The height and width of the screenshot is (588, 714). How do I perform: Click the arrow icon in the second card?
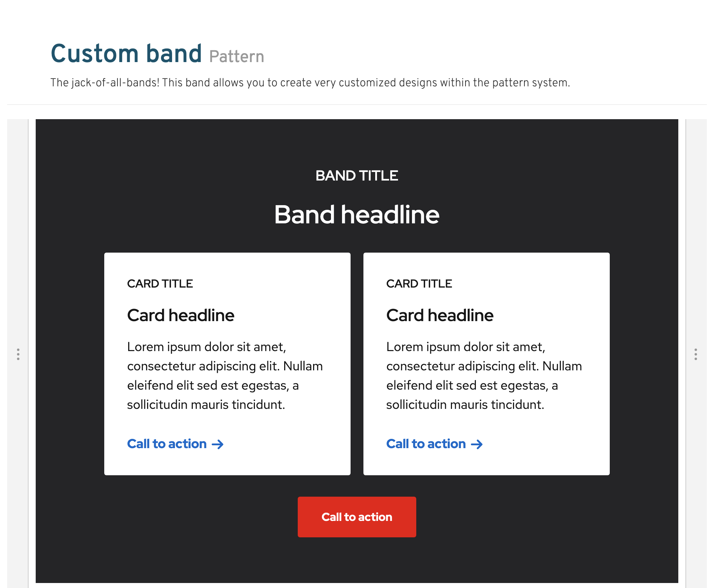click(477, 444)
